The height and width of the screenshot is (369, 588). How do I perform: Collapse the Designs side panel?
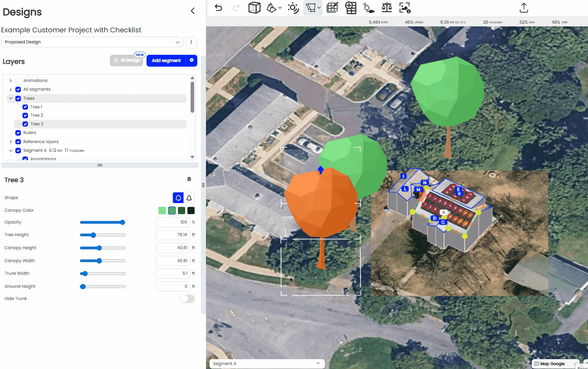point(193,11)
